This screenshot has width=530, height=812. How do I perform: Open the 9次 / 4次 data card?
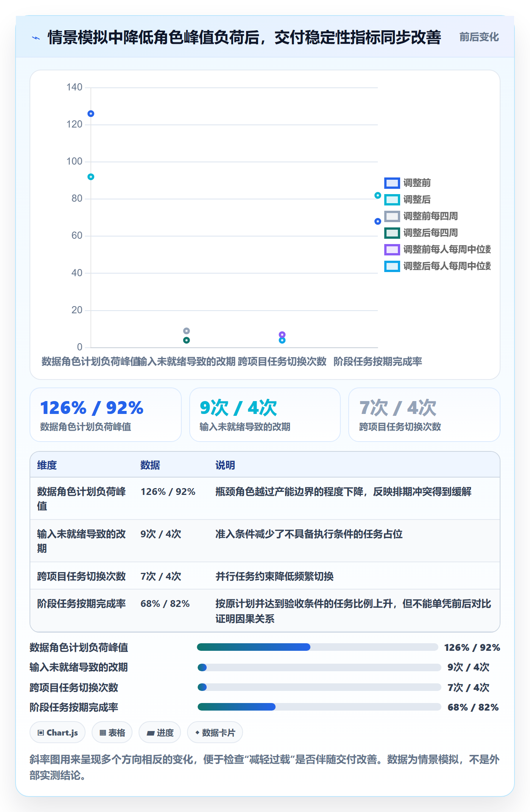(265, 415)
